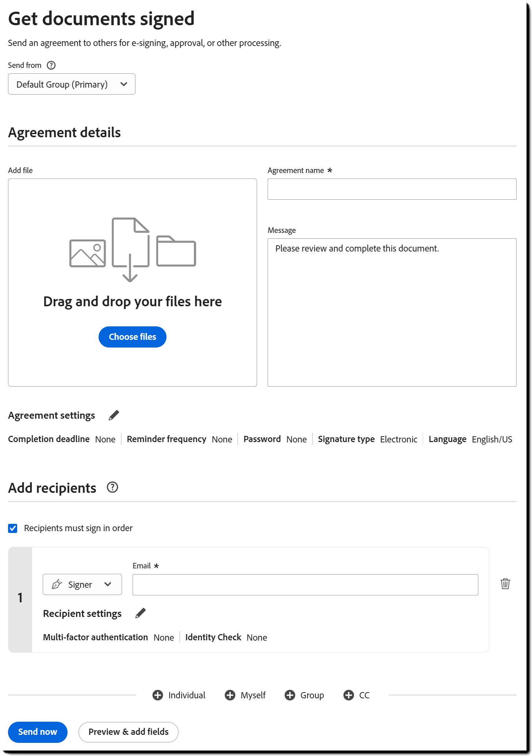The height and width of the screenshot is (756, 532).
Task: Add a Group recipient
Action: [x=305, y=695]
